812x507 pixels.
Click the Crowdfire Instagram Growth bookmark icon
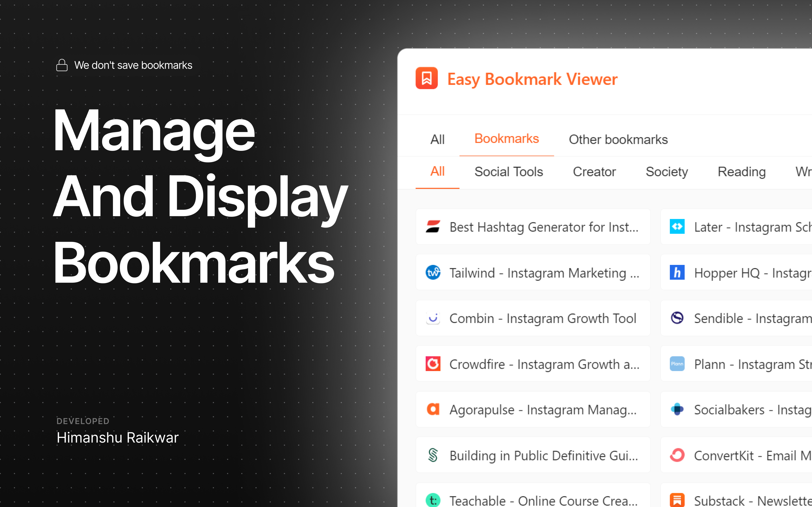tap(433, 363)
